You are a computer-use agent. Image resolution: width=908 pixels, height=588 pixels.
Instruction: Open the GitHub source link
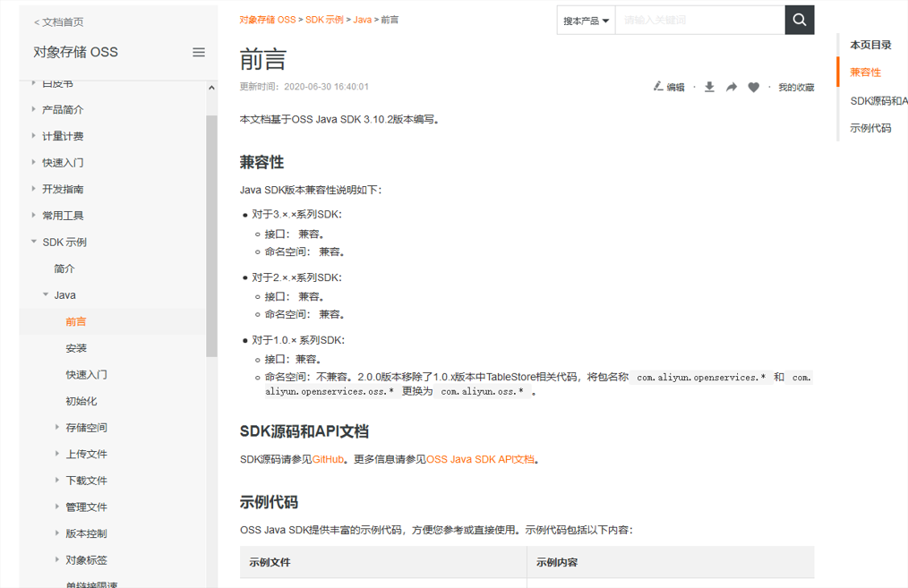click(x=328, y=459)
